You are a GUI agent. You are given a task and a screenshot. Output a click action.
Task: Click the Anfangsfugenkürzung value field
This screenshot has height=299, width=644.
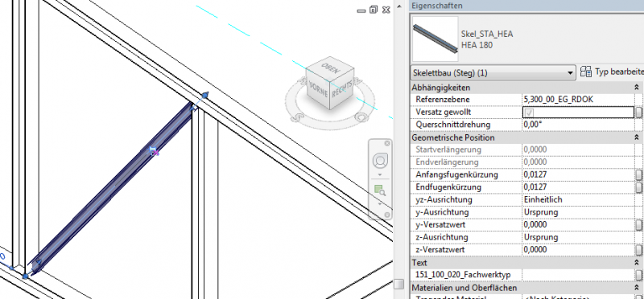(x=578, y=174)
